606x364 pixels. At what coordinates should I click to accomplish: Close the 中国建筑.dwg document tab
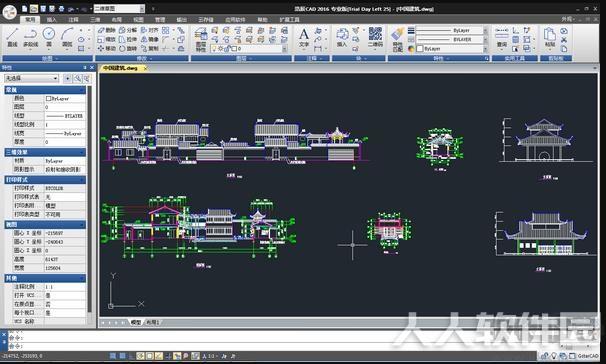(145, 68)
